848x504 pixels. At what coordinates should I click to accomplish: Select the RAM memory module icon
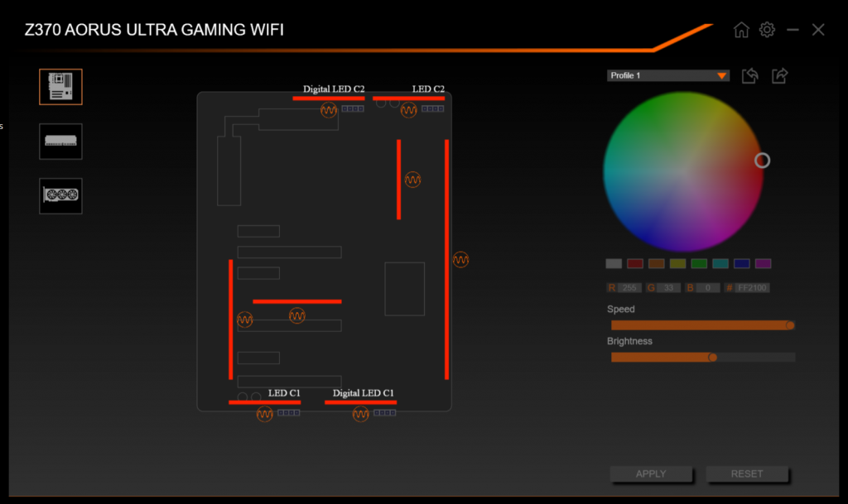pyautogui.click(x=60, y=142)
